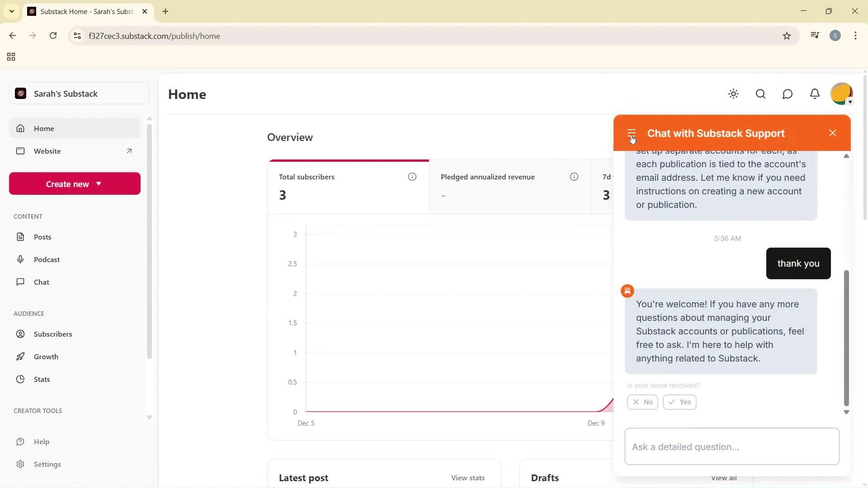Select Podcast in the sidebar

(47, 259)
